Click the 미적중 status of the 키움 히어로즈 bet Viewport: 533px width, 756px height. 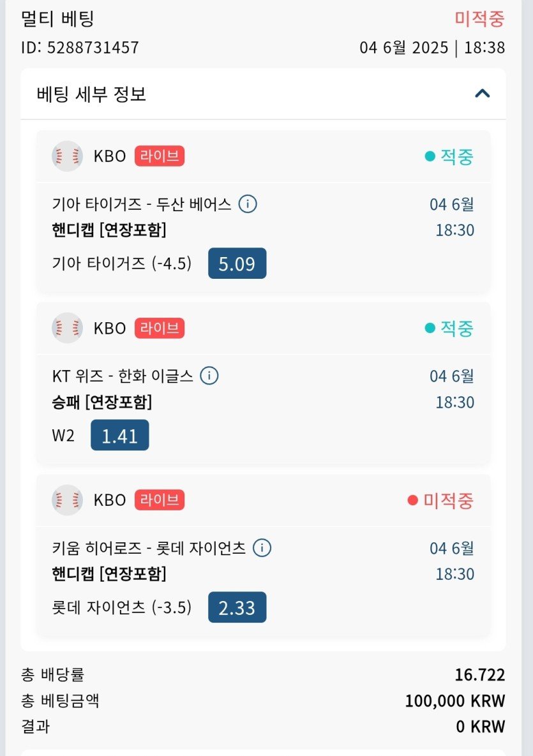441,500
